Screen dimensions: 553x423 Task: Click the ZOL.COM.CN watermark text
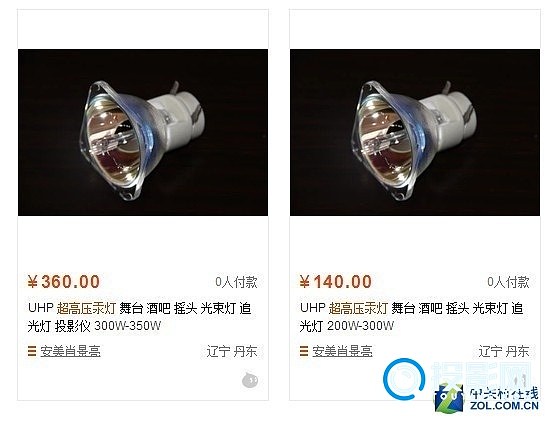tap(504, 406)
